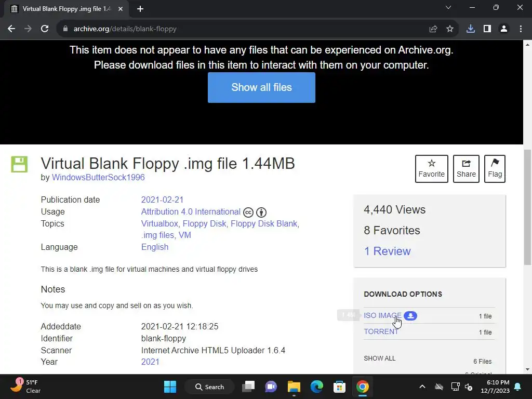Viewport: 532px width, 399px height.
Task: Open WindowsButterSock1996 uploader profile
Action: coord(98,178)
